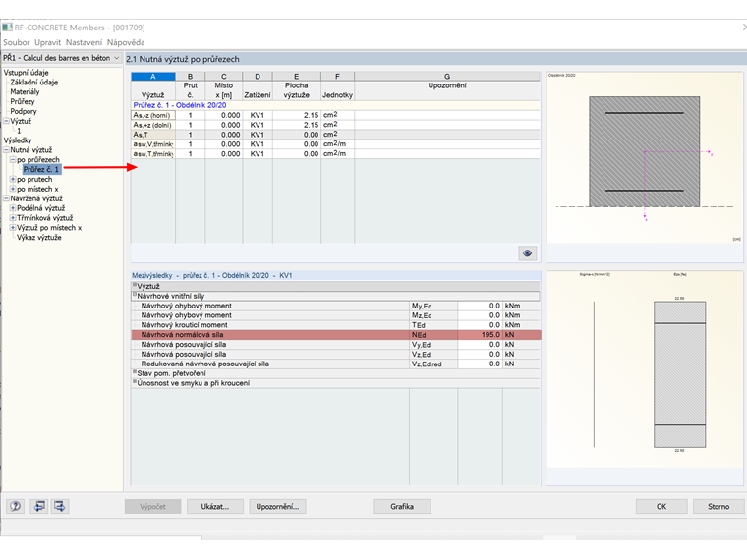Click the Vz,Ed symbol cell
This screenshot has width=747, height=560.
coord(433,355)
